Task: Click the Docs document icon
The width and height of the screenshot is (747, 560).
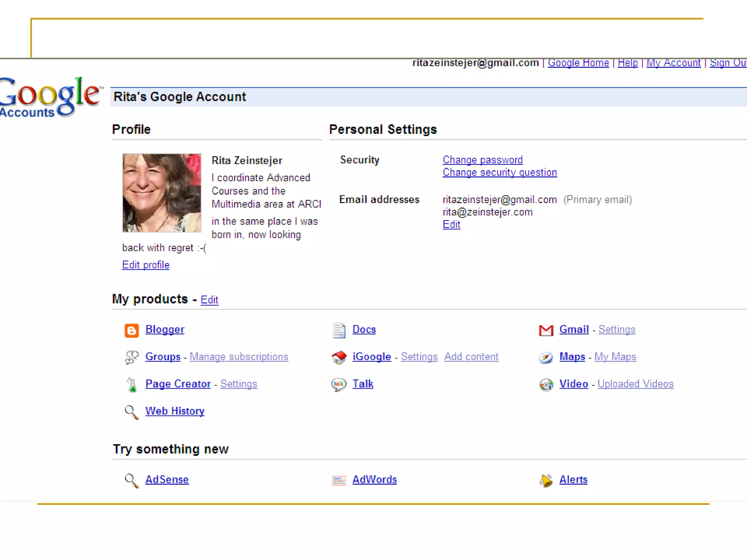Action: pos(339,330)
